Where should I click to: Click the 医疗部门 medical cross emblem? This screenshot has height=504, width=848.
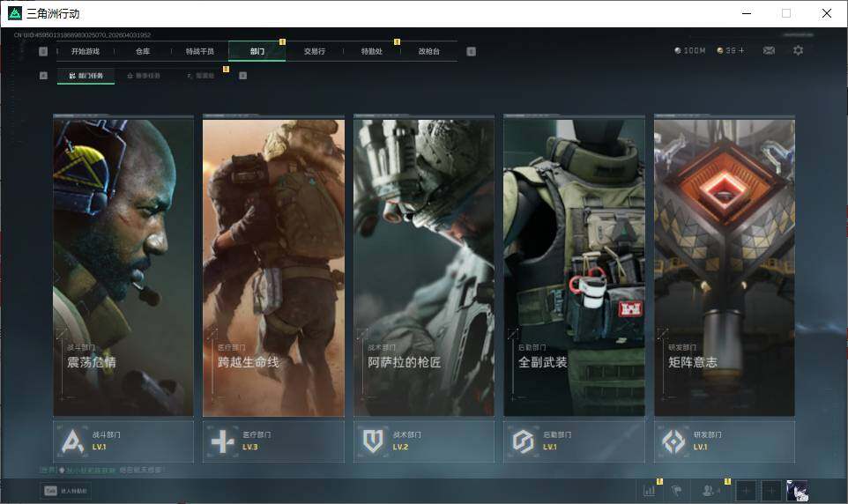tap(222, 441)
